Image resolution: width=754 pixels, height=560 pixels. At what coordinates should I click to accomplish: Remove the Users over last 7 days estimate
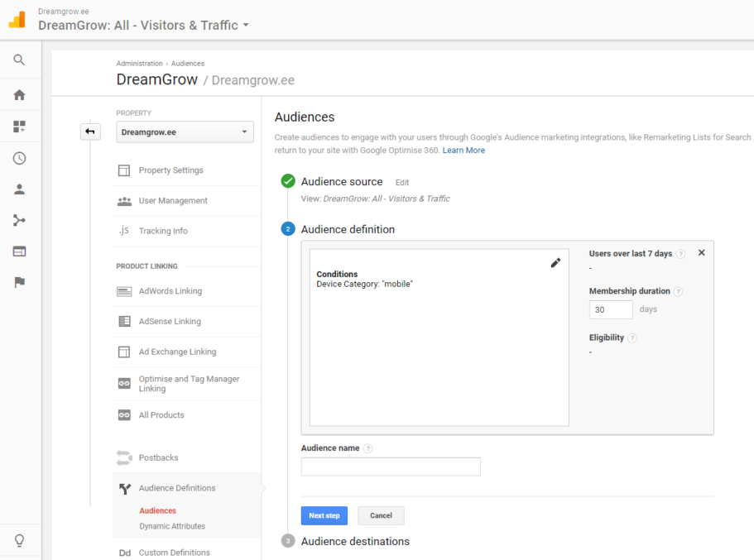pyautogui.click(x=701, y=253)
